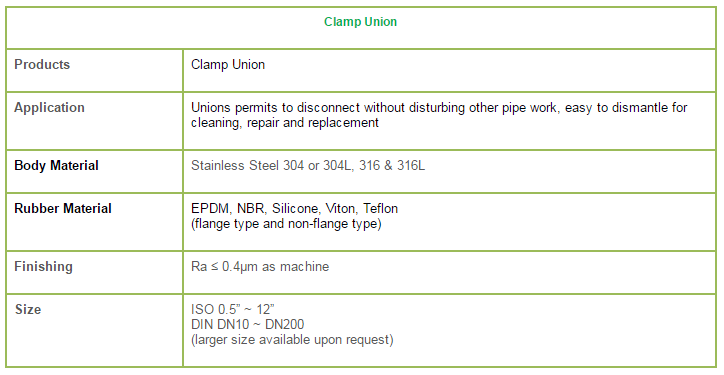Select the Products row label
Image resolution: width=724 pixels, height=375 pixels.
click(x=42, y=64)
